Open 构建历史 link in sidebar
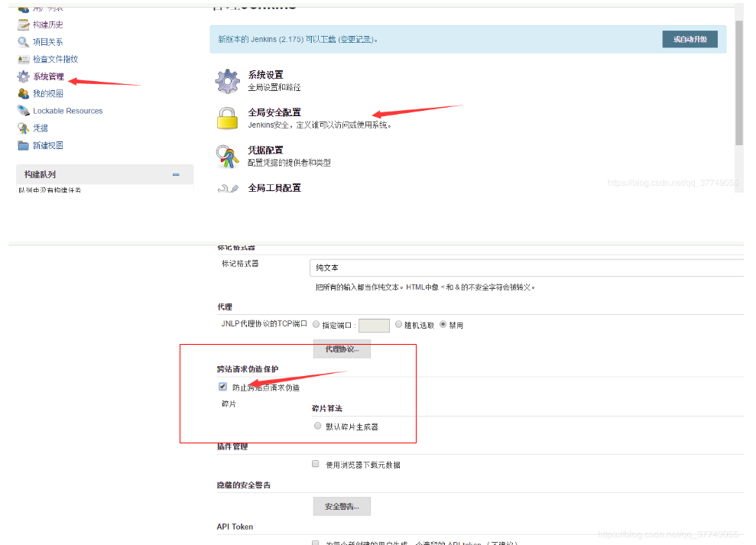This screenshot has height=545, width=756. click(x=47, y=24)
